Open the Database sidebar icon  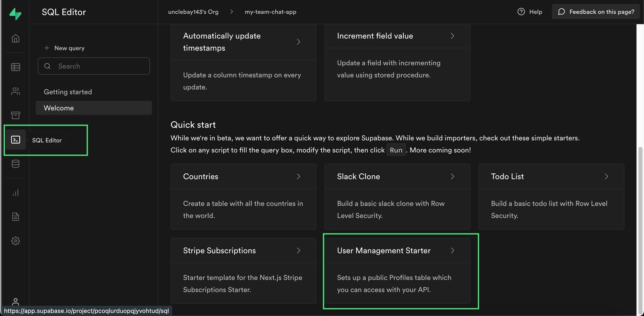[x=15, y=164]
